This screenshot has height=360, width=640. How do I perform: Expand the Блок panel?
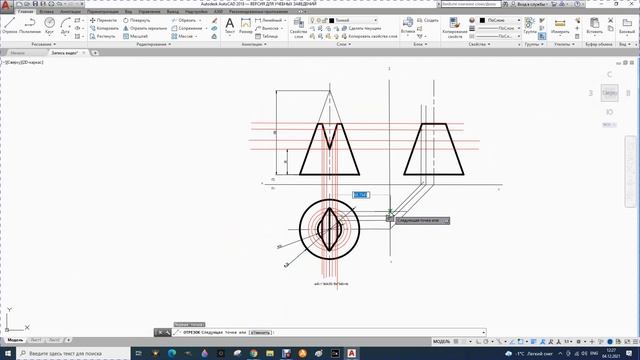(420, 44)
